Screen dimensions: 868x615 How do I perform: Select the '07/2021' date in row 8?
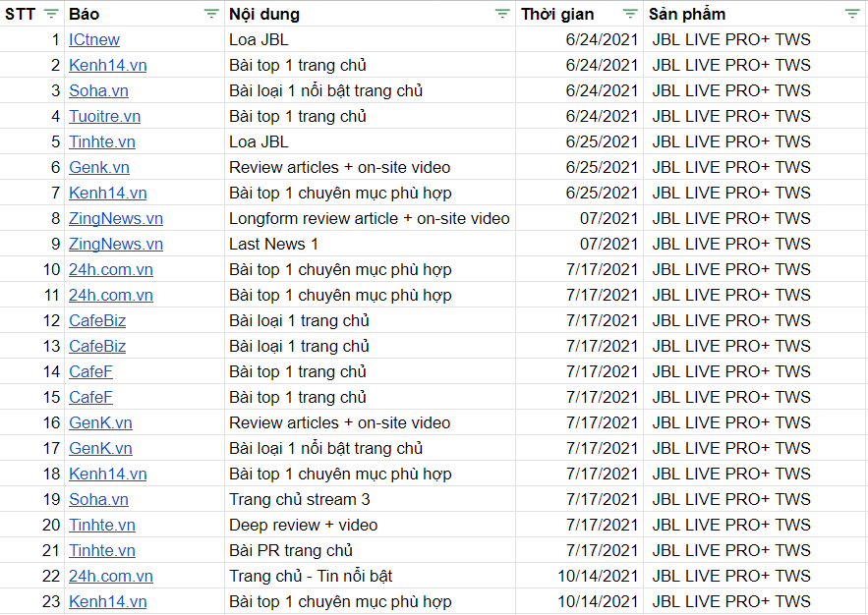click(x=580, y=218)
